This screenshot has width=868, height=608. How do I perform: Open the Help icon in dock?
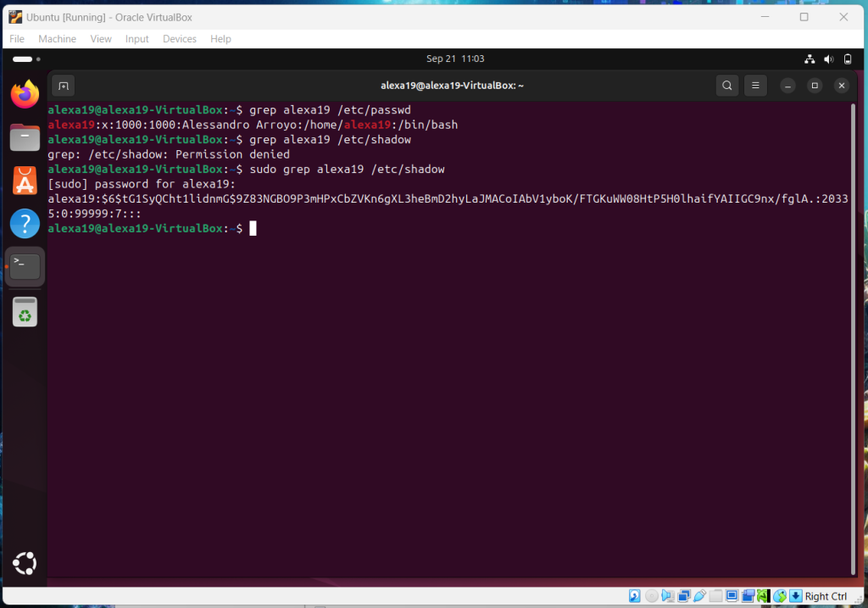25,224
